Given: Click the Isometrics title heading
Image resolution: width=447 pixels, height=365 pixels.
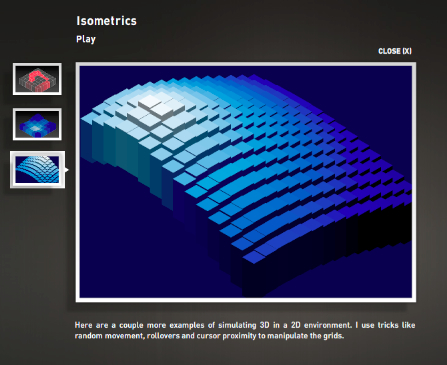Looking at the screenshot, I should [106, 21].
